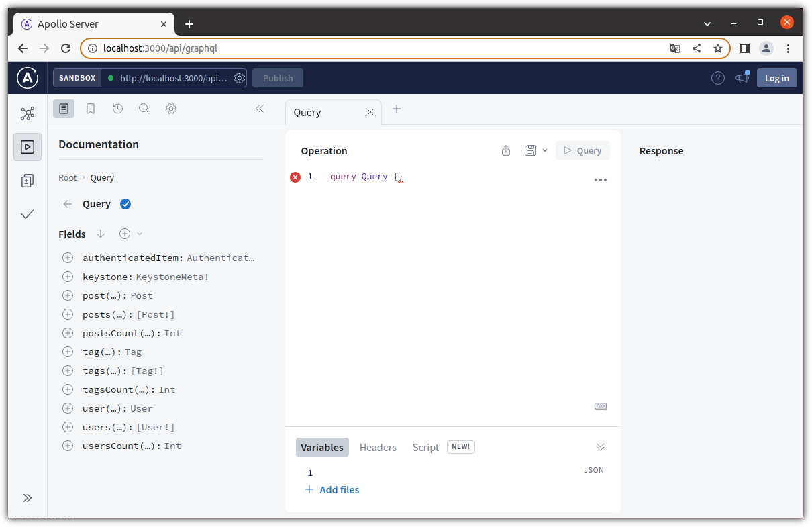Open the Operation Collections bookmark icon
Screen dimensions: 812x527
(91, 109)
